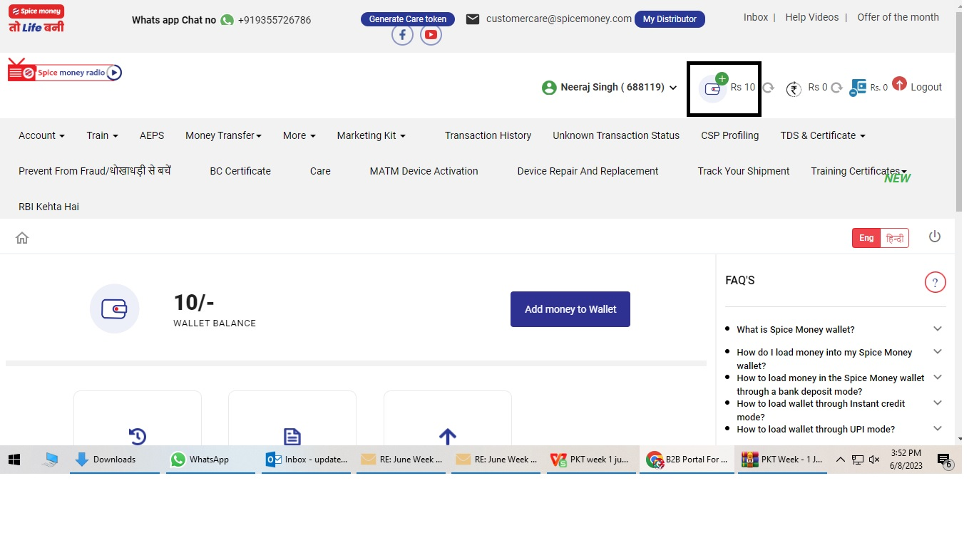Open Transaction History
This screenshot has width=974, height=560.
pos(488,135)
